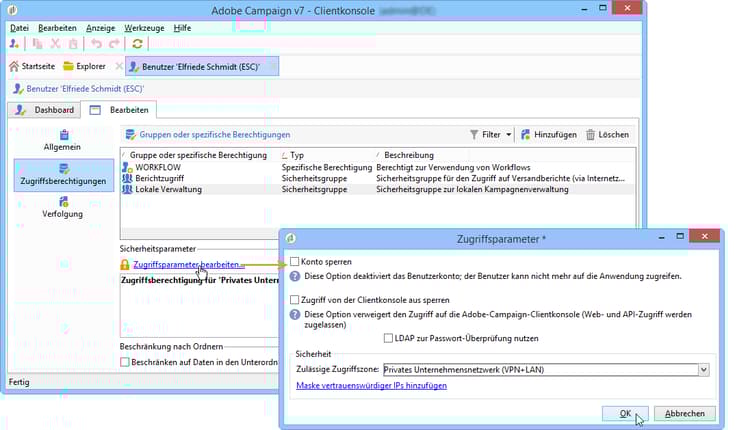Open the Werkzeuge menu

point(144,28)
